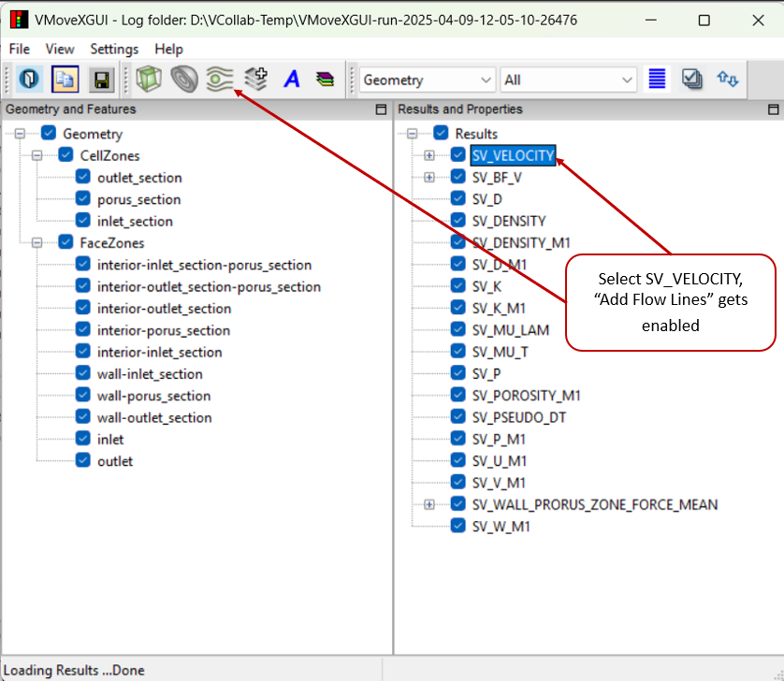Screen dimensions: 784x681
Task: Select the wall-porus_section label
Action: pos(154,396)
